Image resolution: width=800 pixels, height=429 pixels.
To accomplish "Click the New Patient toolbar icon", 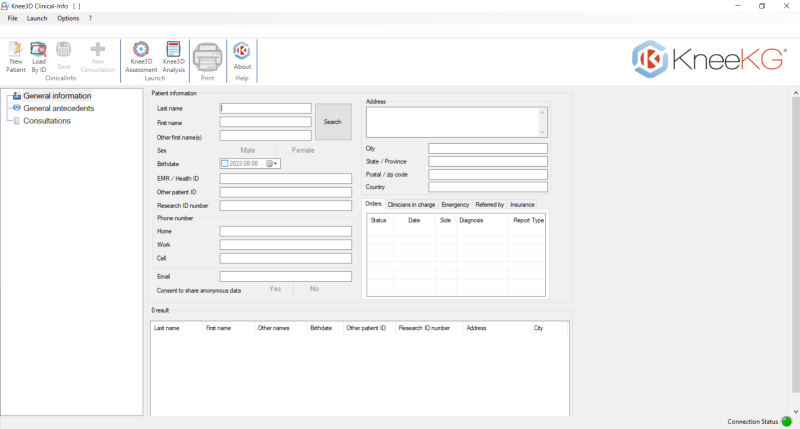I will coord(16,57).
